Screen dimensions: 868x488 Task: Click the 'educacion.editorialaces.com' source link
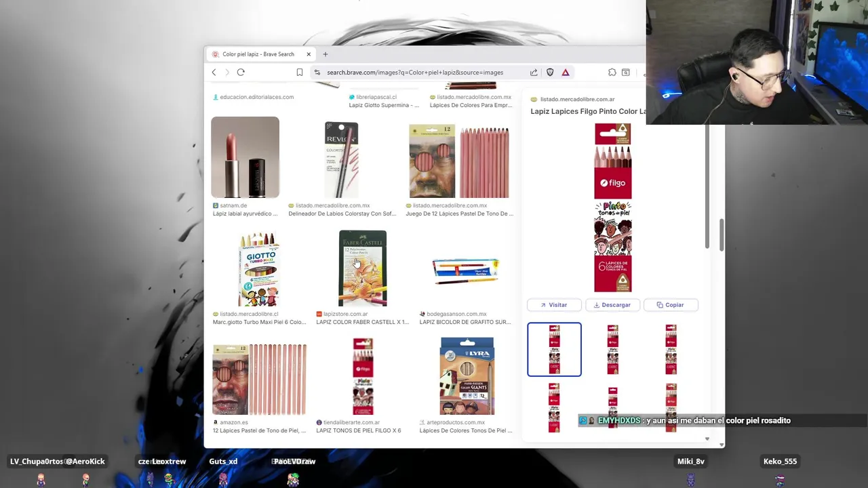point(256,97)
